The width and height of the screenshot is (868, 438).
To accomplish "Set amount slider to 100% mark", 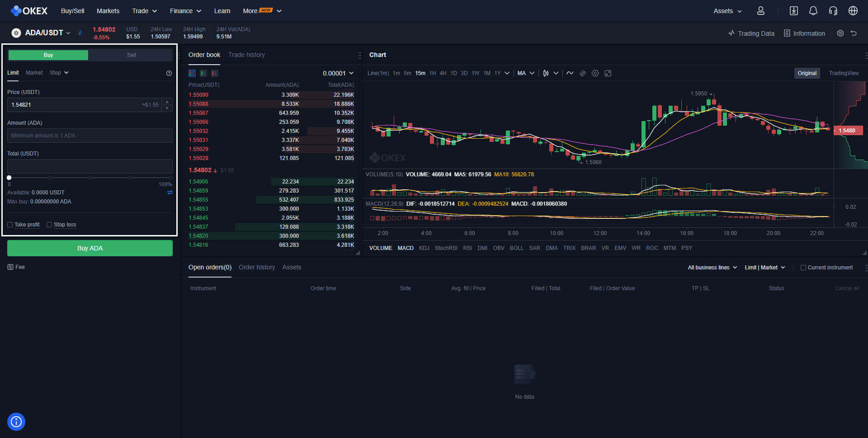I will point(171,178).
